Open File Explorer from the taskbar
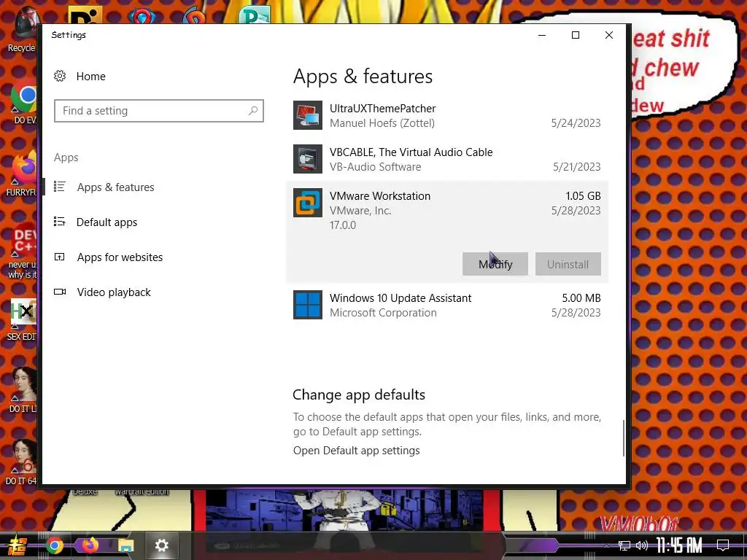 125,545
